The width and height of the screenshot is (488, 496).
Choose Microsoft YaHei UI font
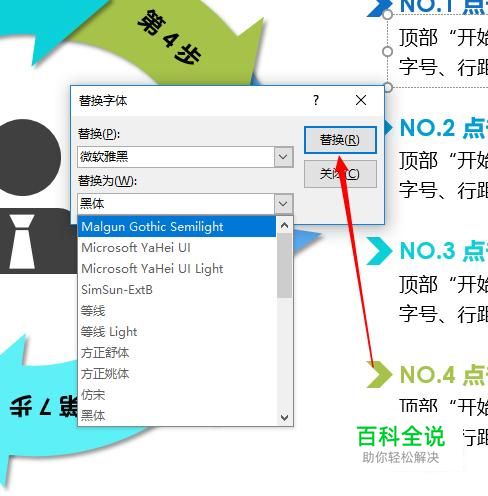coord(177,248)
